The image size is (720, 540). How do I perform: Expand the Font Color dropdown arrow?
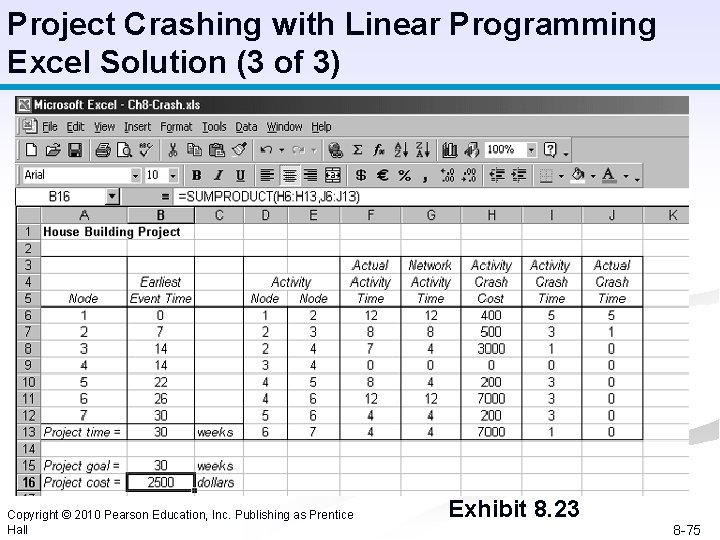point(625,175)
